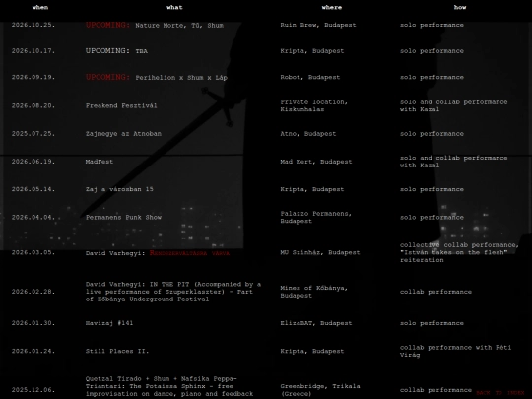Click 'solo and collab performance with Kazal' for Freakend
The image size is (532, 399).
454,105
